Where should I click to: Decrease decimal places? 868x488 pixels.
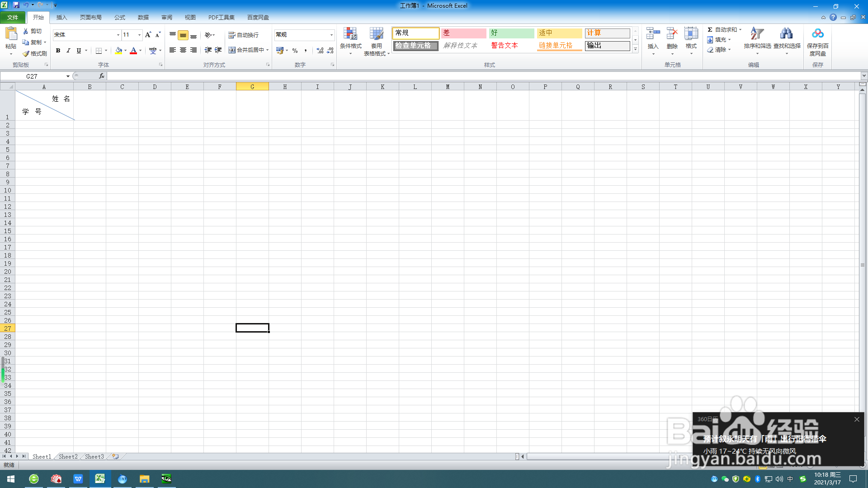pyautogui.click(x=330, y=51)
